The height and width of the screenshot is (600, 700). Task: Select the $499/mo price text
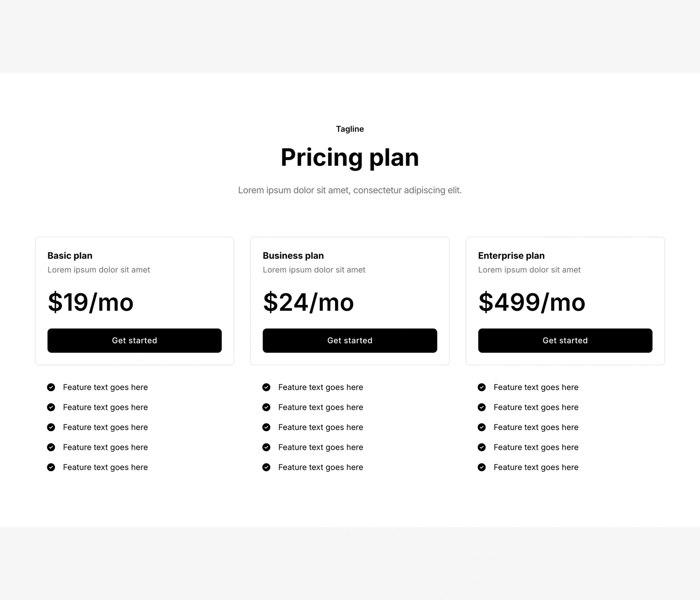click(x=531, y=302)
